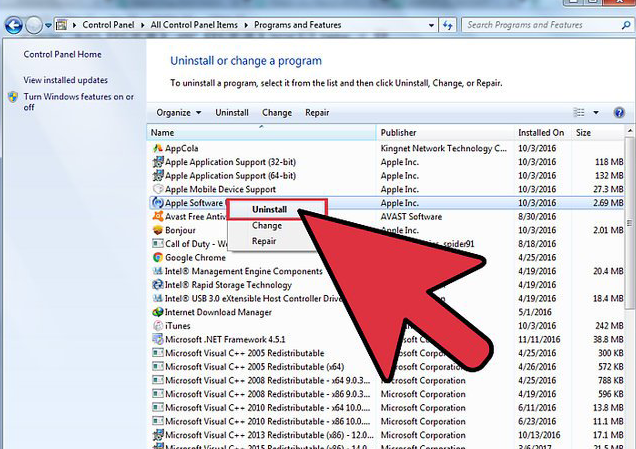Click the Call of Duty program icon

click(157, 244)
